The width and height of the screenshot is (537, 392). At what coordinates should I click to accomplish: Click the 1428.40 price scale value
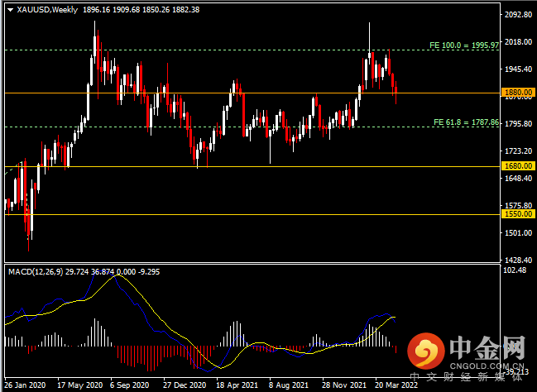pos(518,261)
